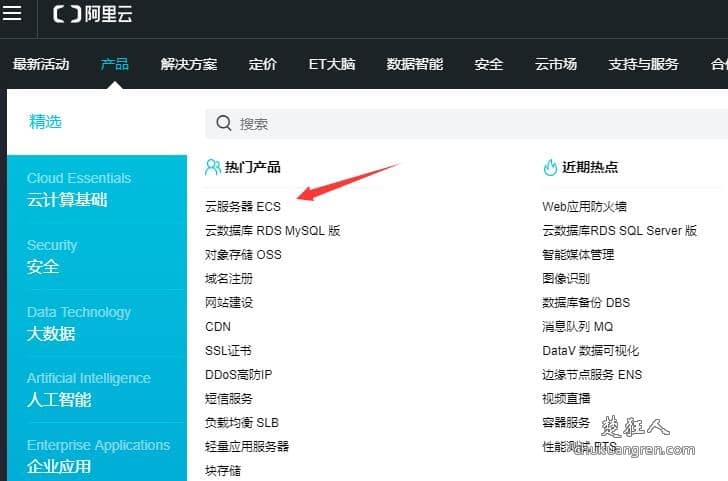Focus the 搜索 product search field

pos(467,124)
